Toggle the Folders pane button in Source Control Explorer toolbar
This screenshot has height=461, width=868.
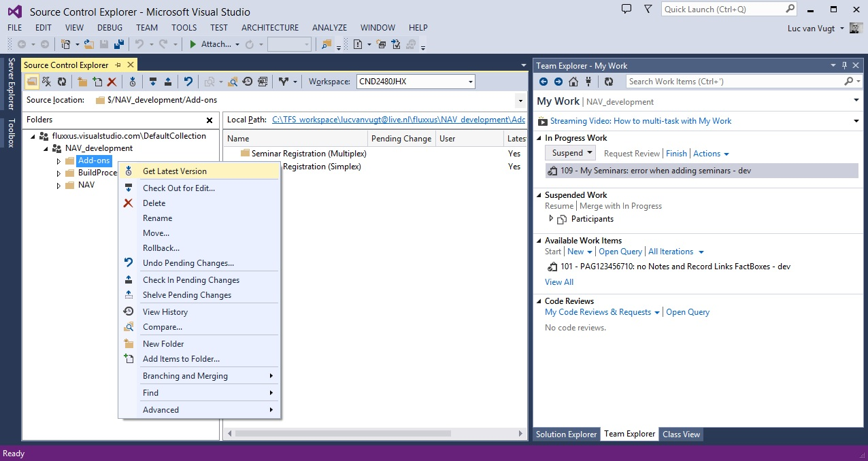coord(33,82)
